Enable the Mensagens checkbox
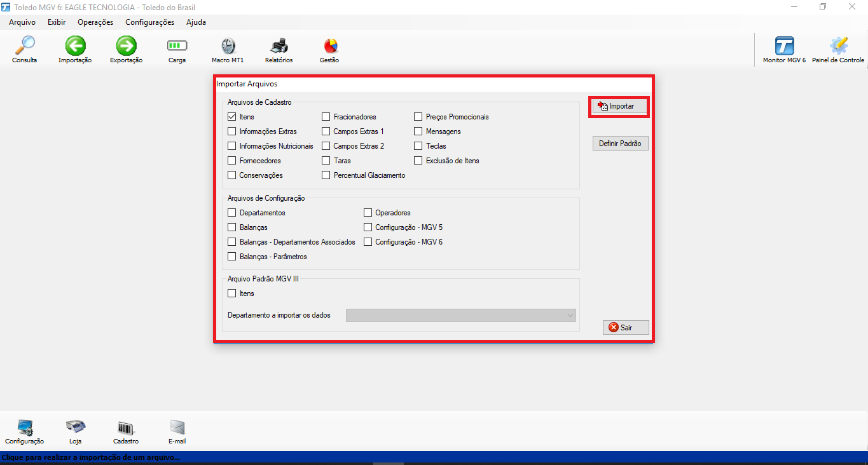868x465 pixels. 418,131
